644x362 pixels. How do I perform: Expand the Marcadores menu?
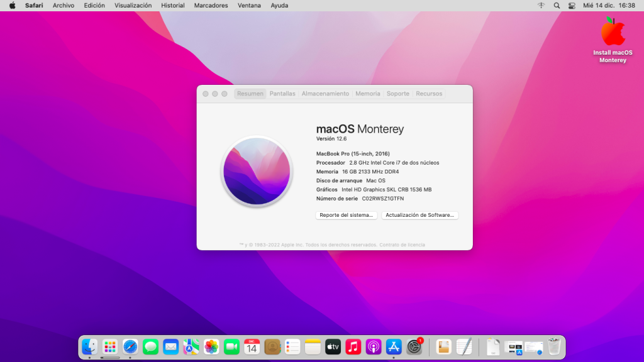tap(211, 5)
